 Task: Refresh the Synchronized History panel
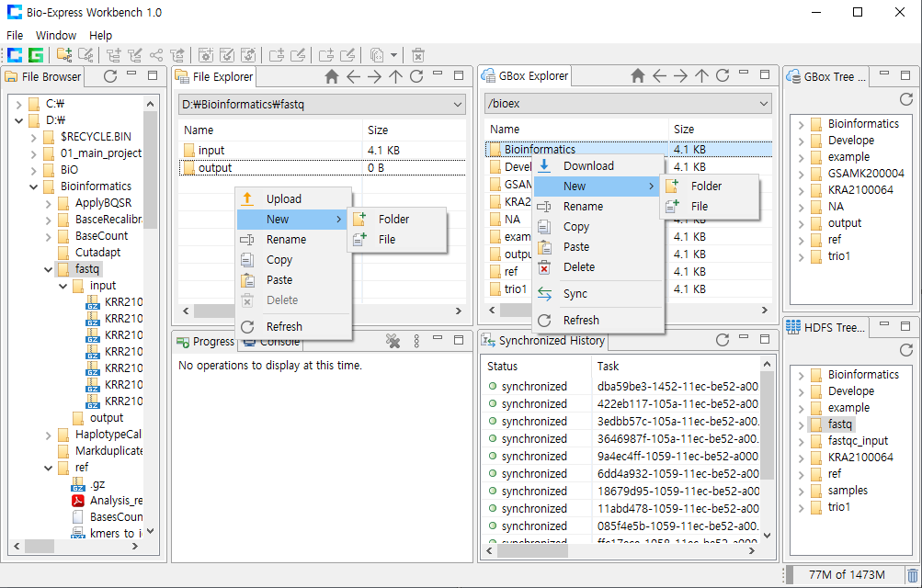(x=723, y=340)
